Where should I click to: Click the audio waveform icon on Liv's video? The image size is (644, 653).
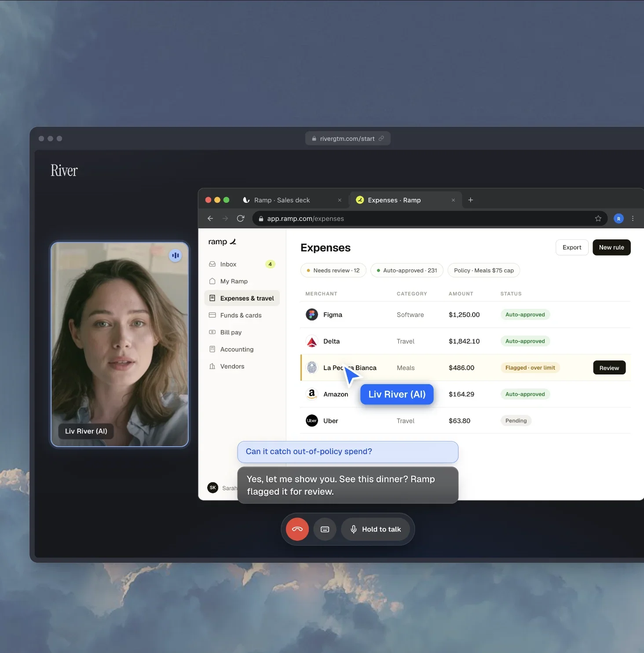click(x=176, y=255)
